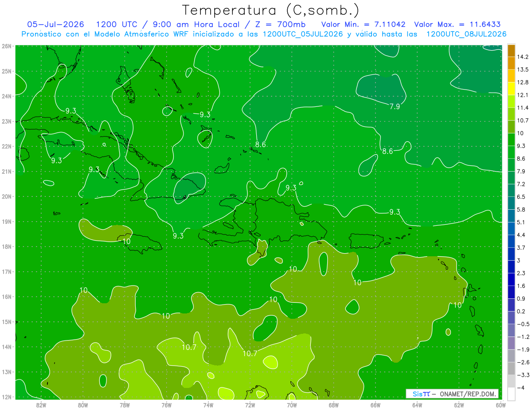The height and width of the screenshot is (411, 532).
Task: Click the 24N latitude axis label
Action: (6, 96)
